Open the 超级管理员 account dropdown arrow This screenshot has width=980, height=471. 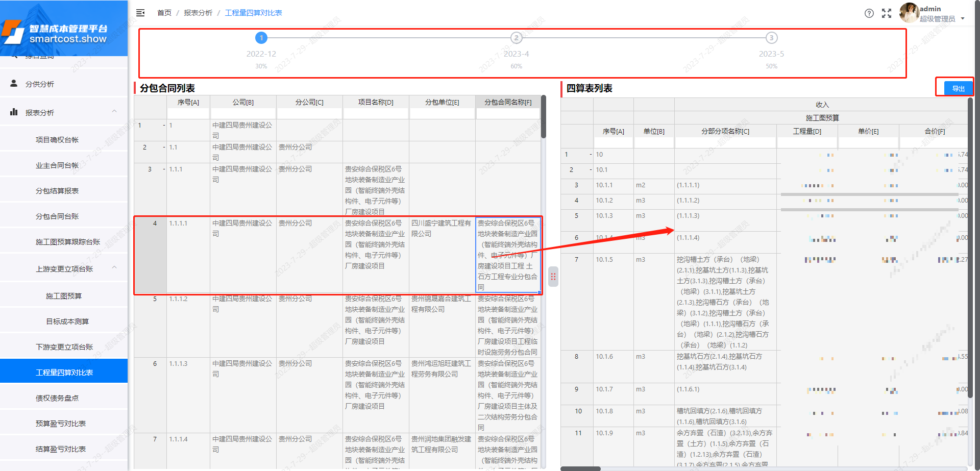964,18
